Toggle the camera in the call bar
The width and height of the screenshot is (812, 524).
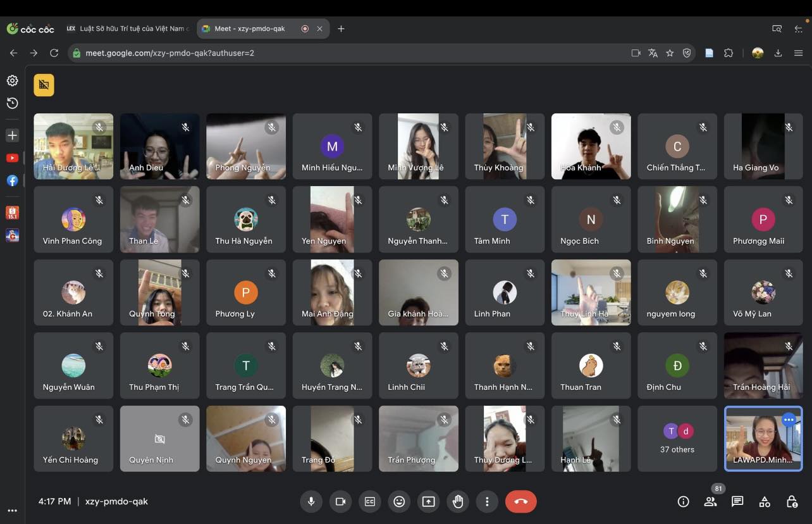pyautogui.click(x=340, y=502)
